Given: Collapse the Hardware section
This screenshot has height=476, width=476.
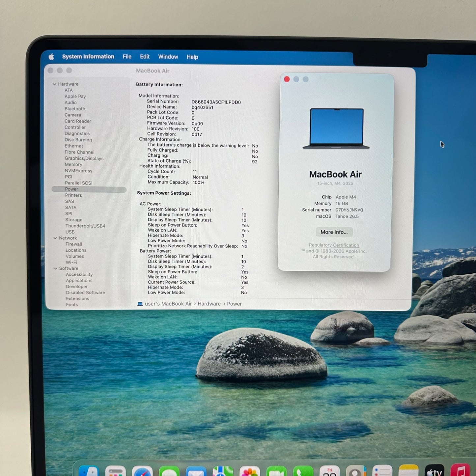Looking at the screenshot, I should coord(54,84).
